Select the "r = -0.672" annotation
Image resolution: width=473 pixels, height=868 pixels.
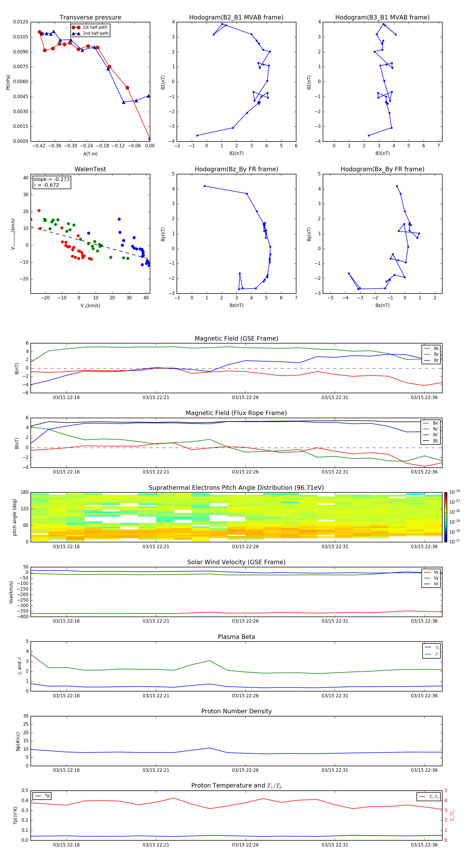coord(47,185)
